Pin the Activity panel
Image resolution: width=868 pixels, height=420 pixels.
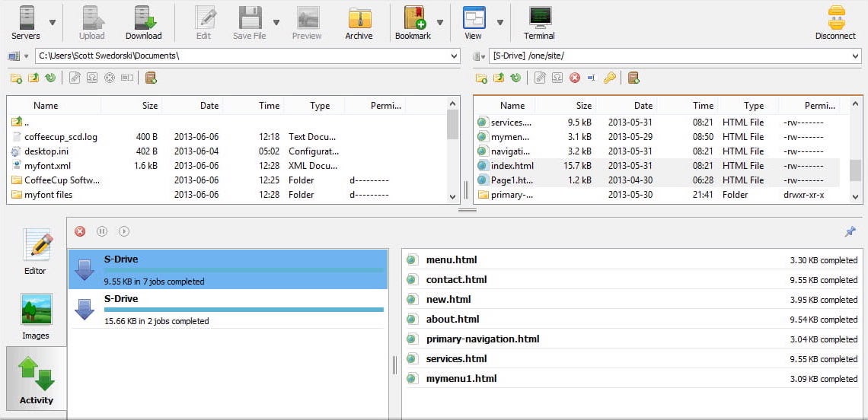point(850,231)
